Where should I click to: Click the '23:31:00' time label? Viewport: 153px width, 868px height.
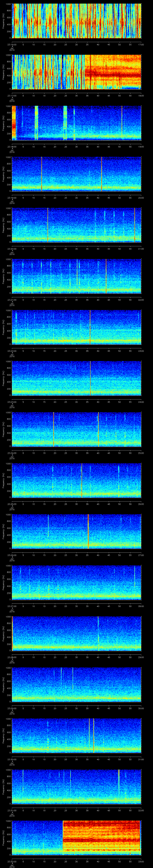coord(12,811)
